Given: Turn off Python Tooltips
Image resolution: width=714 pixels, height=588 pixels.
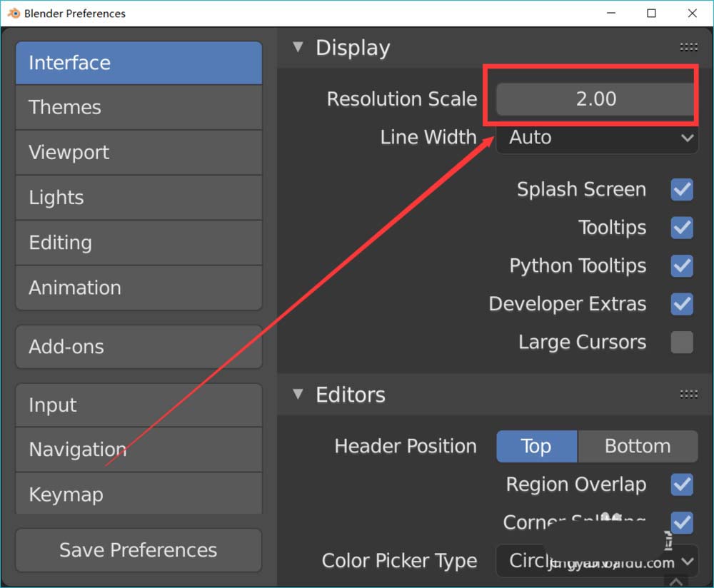Looking at the screenshot, I should [682, 266].
